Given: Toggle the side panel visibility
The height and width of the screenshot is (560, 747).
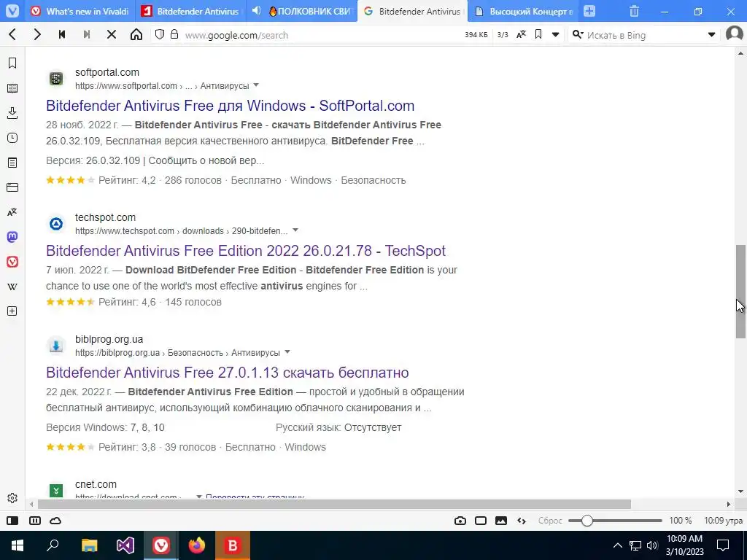Looking at the screenshot, I should coord(12,521).
